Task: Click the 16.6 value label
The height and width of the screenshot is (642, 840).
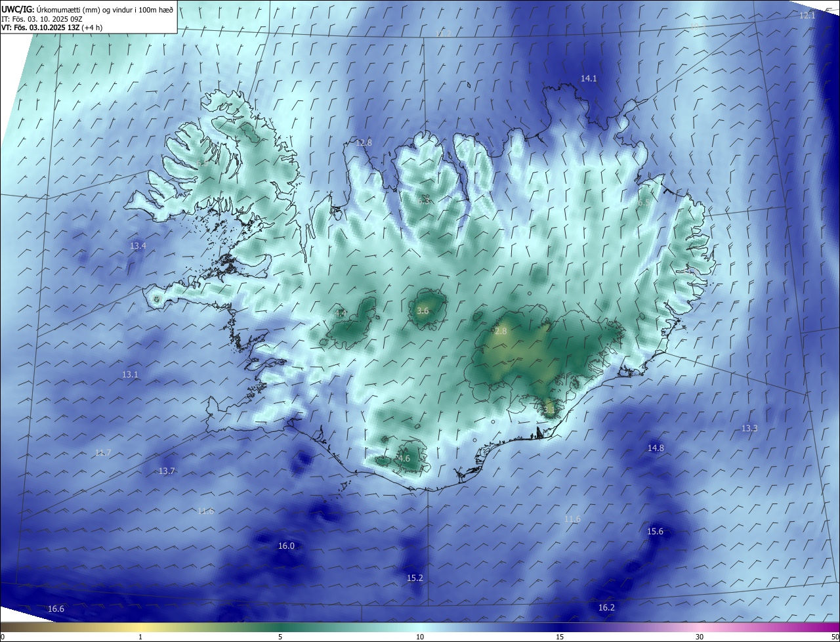Action: click(56, 609)
